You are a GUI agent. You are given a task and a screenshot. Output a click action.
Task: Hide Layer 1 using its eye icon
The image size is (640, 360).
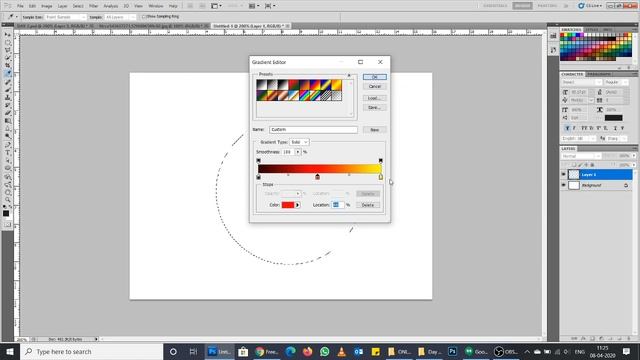pyautogui.click(x=564, y=174)
